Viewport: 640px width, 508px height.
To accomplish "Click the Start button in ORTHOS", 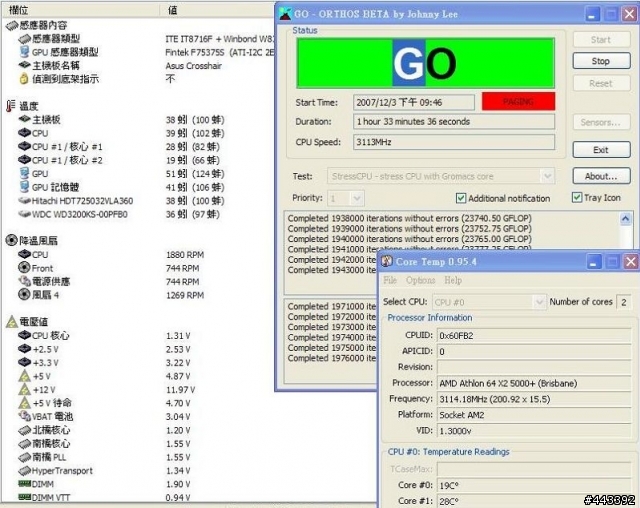I will (601, 40).
